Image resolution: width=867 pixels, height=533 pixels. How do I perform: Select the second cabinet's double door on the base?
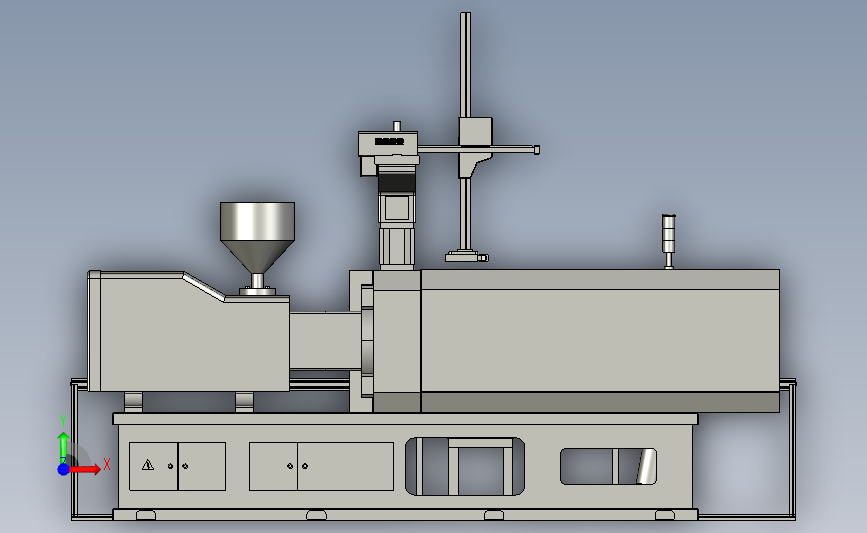pyautogui.click(x=321, y=466)
